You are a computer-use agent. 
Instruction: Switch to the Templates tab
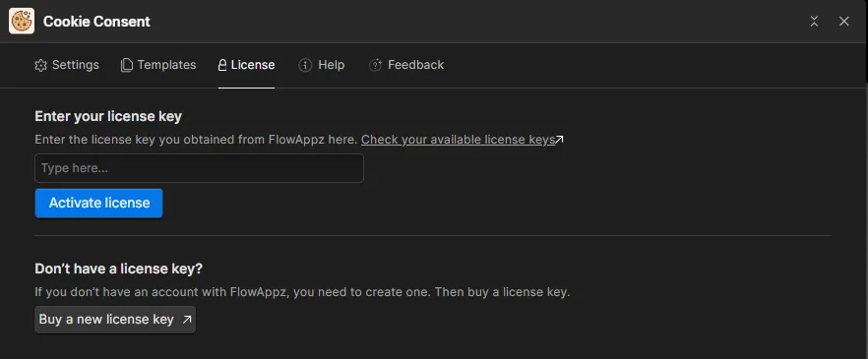[158, 65]
